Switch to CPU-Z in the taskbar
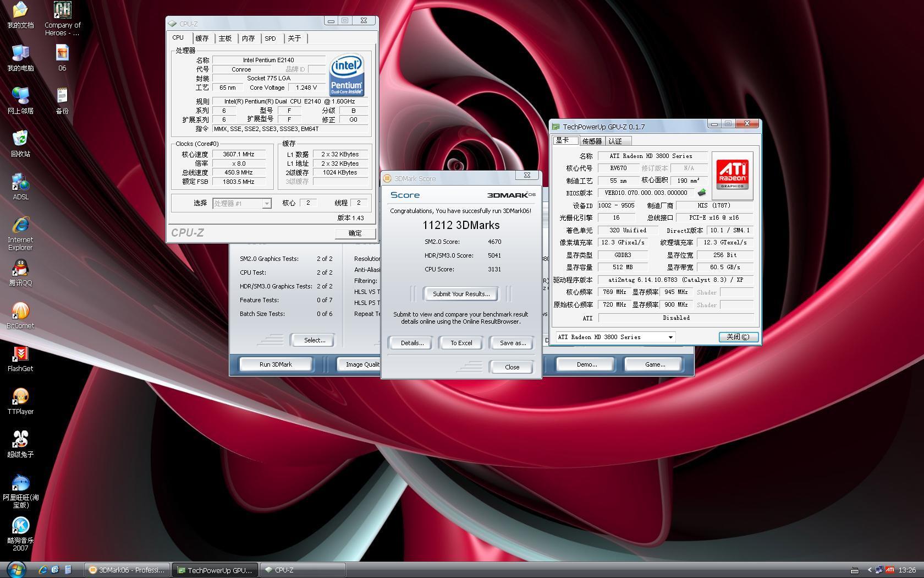This screenshot has height=578, width=924. point(302,570)
